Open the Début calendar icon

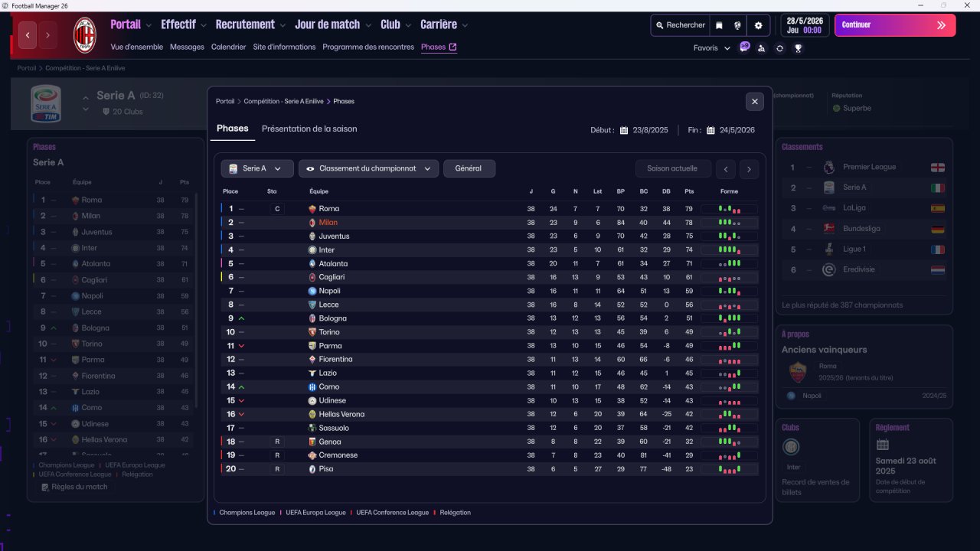[624, 130]
